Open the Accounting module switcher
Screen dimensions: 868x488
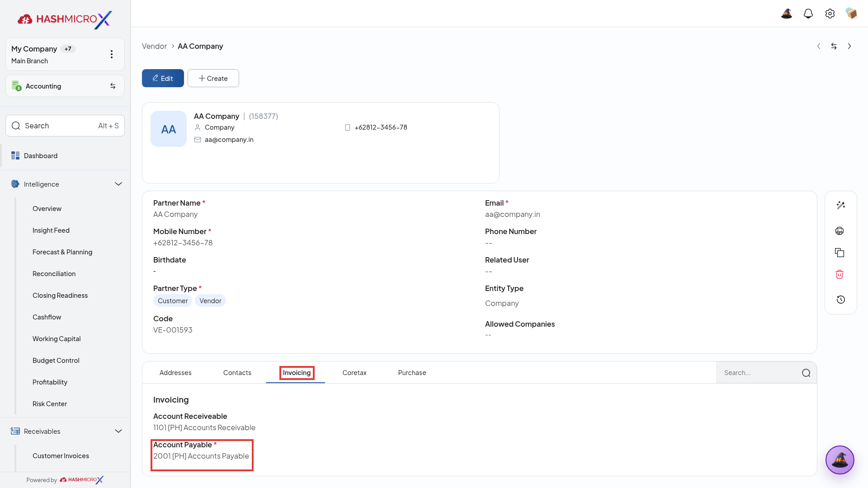pos(65,86)
